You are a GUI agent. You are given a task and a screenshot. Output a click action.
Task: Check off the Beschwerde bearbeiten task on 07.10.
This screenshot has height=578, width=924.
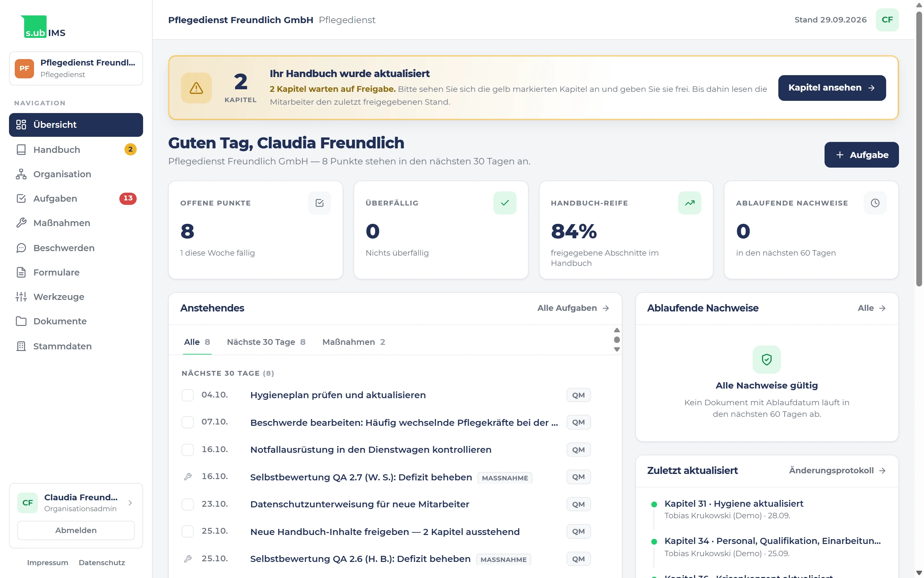[187, 422]
